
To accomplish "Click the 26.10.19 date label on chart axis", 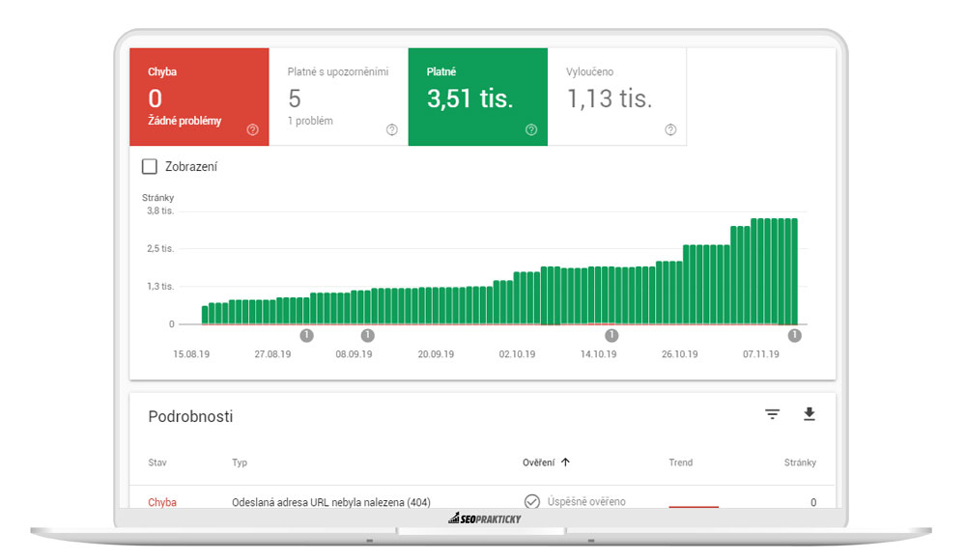I will [679, 354].
